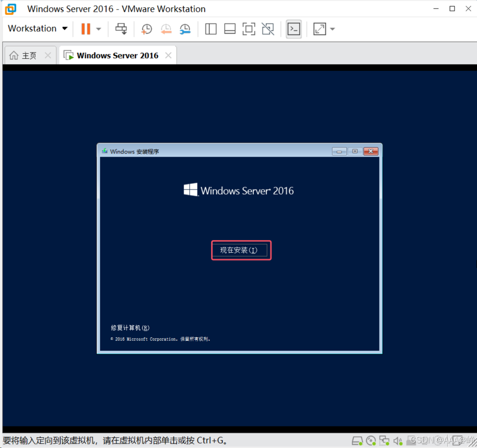Click the network adapter status icon

tap(384, 441)
